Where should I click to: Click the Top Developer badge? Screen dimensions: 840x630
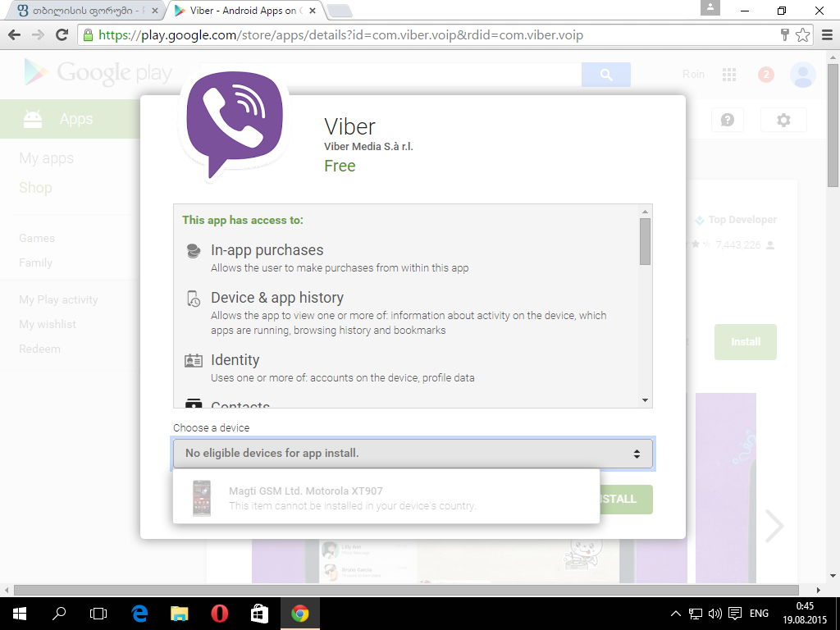[736, 220]
